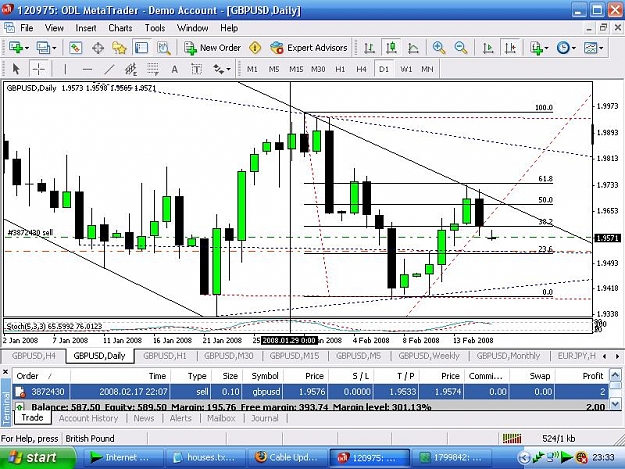Image resolution: width=625 pixels, height=469 pixels.
Task: Open the Periods dropdown arrow
Action: 574,48
